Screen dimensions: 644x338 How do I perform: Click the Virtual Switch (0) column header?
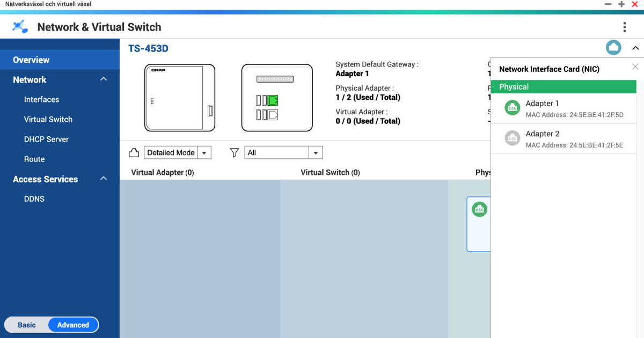click(x=330, y=172)
